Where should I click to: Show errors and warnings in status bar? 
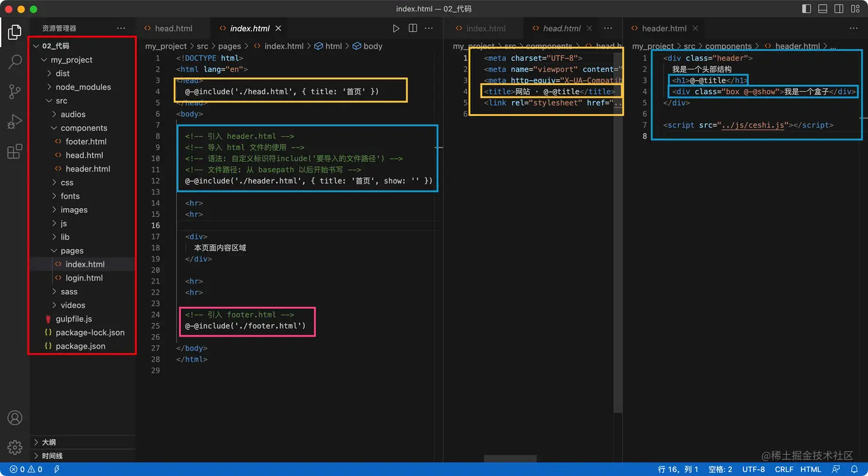point(26,469)
